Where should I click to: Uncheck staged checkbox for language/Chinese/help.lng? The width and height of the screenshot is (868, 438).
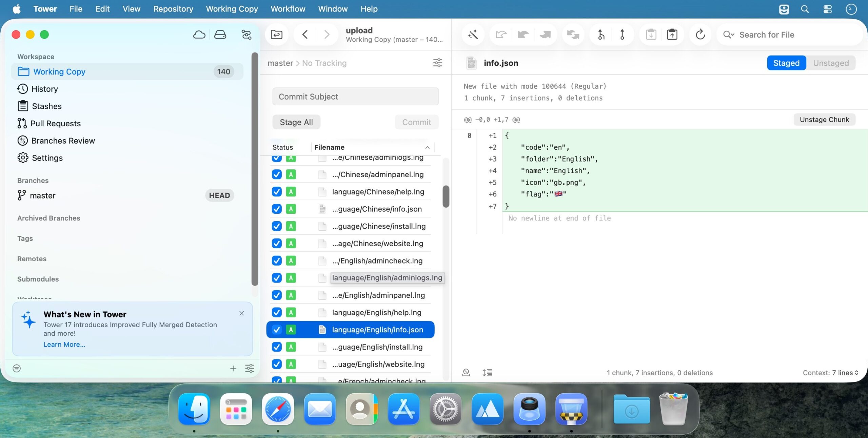click(277, 192)
